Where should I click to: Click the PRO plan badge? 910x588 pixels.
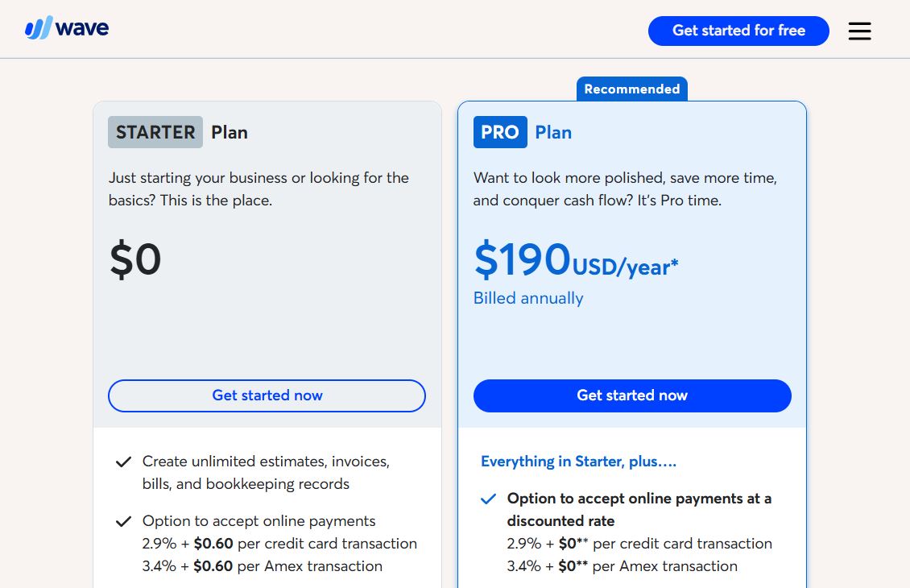pos(500,132)
